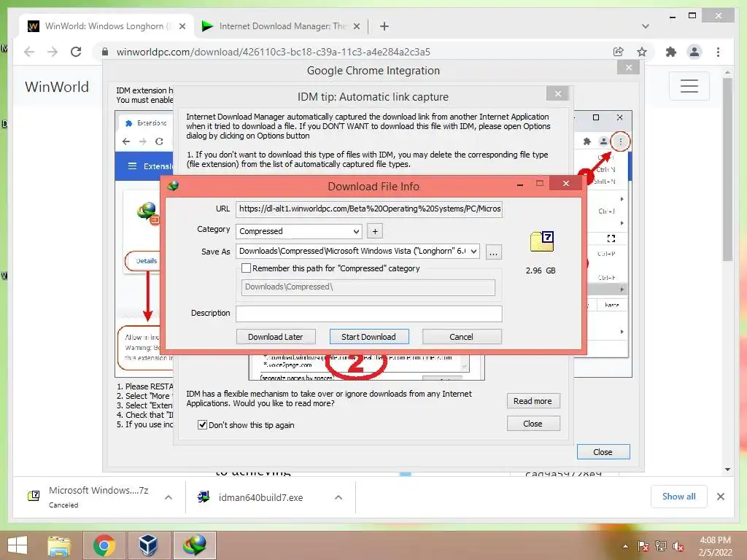Image resolution: width=747 pixels, height=560 pixels.
Task: Click the WinWorld site logo text
Action: (x=57, y=87)
